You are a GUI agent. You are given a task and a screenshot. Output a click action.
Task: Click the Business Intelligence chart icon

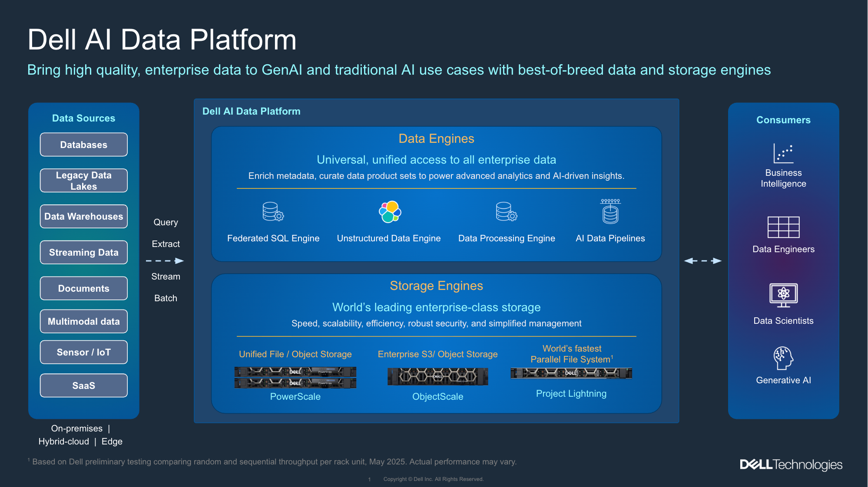tap(783, 154)
